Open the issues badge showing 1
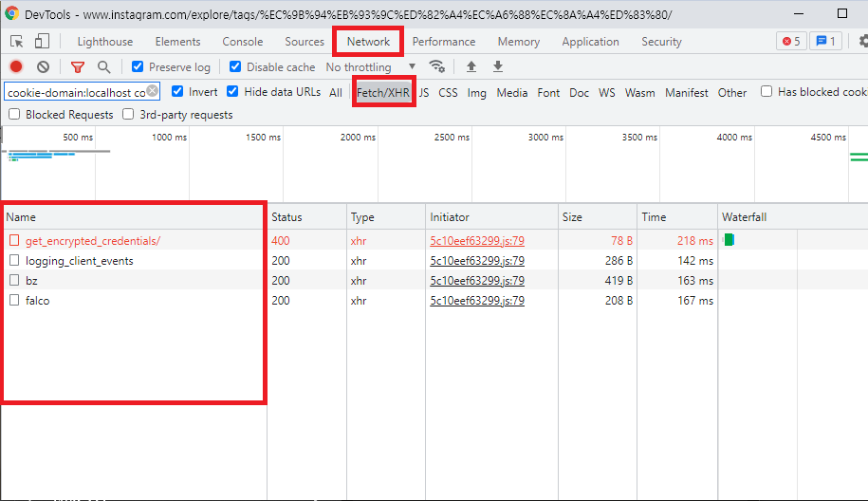Image resolution: width=868 pixels, height=501 pixels. coord(825,42)
